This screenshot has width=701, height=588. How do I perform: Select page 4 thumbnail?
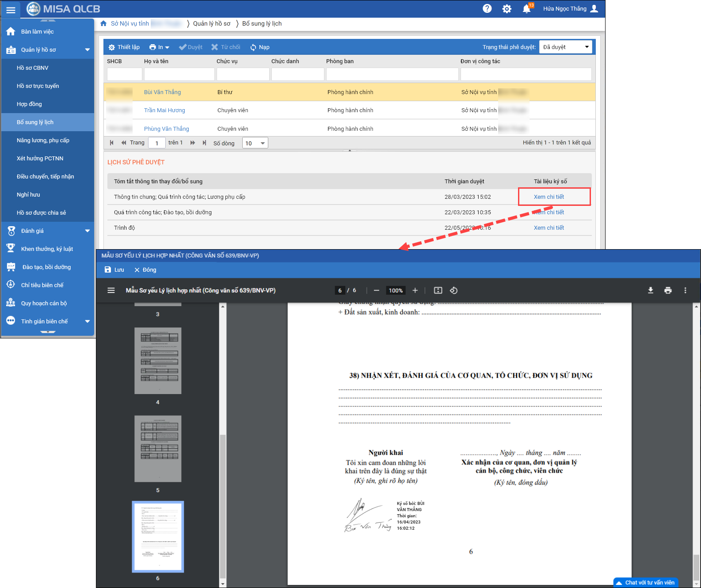click(x=158, y=361)
